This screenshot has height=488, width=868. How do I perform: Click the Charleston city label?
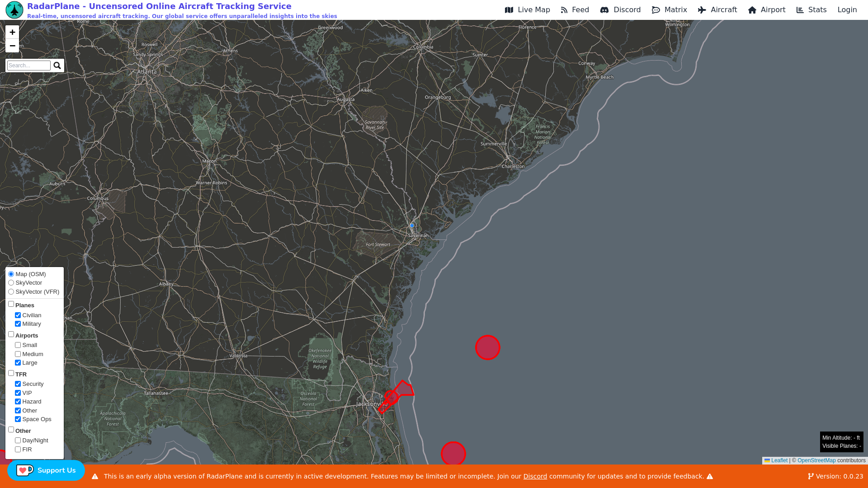(513, 166)
